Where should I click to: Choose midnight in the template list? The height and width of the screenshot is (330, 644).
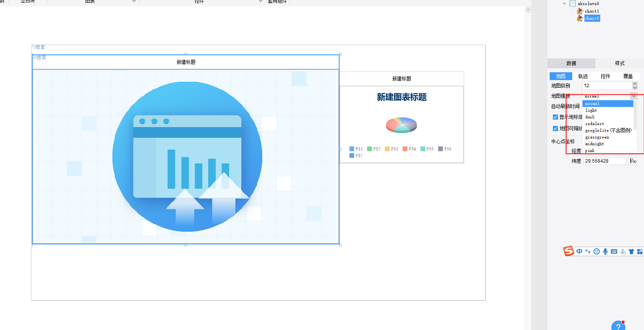(608, 144)
